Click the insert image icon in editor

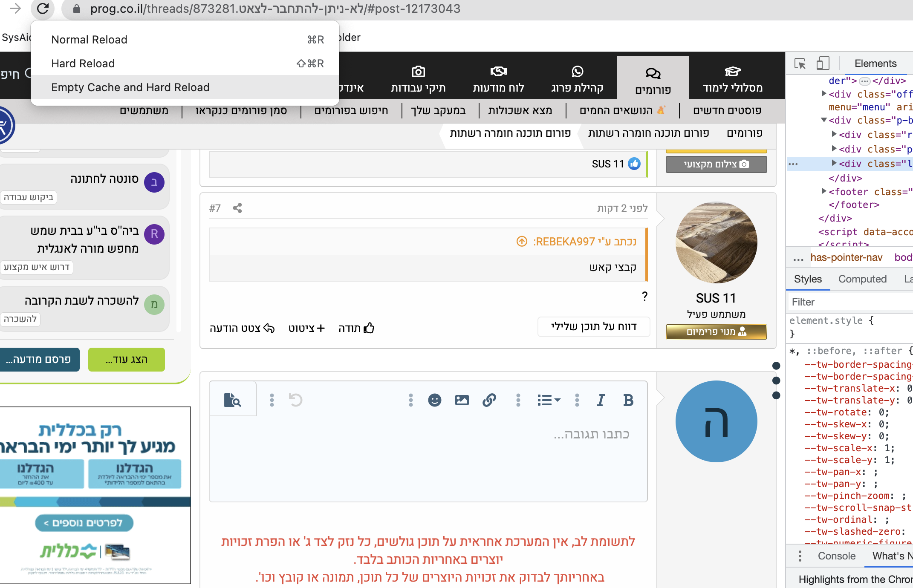[462, 400]
